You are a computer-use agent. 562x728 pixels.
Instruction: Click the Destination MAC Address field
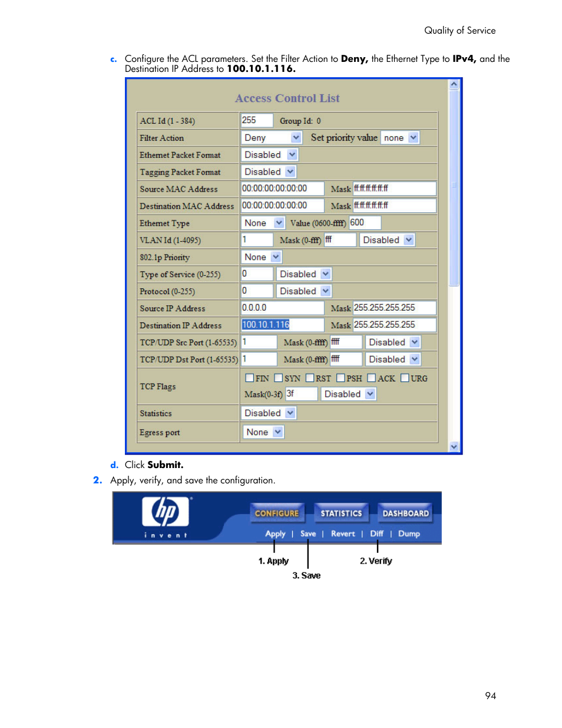[x=283, y=206]
